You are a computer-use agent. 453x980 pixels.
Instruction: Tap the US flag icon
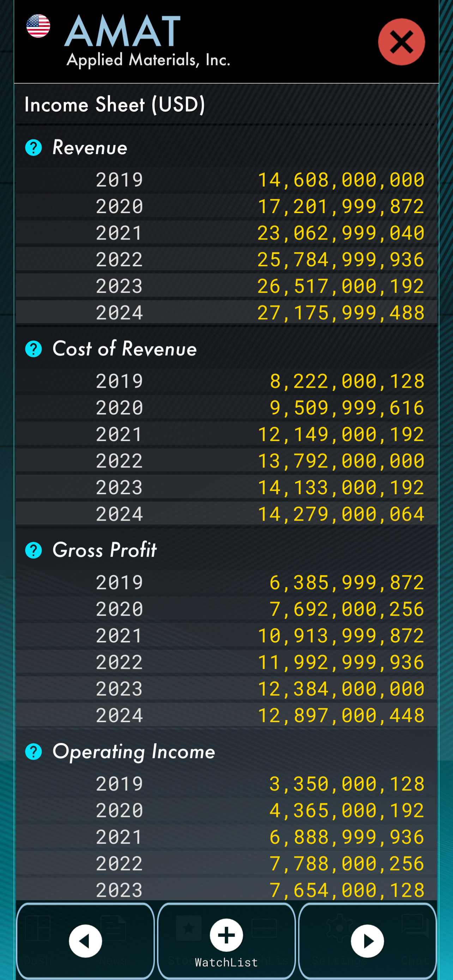click(38, 26)
